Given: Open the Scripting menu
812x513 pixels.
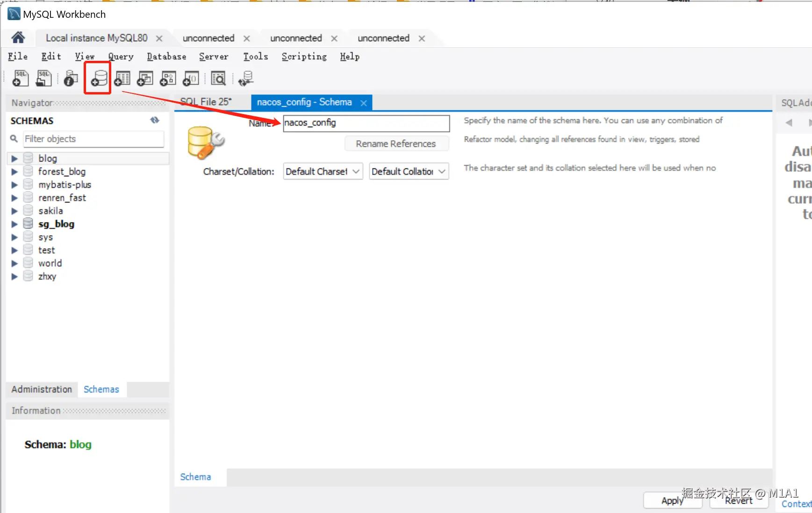Looking at the screenshot, I should tap(304, 57).
